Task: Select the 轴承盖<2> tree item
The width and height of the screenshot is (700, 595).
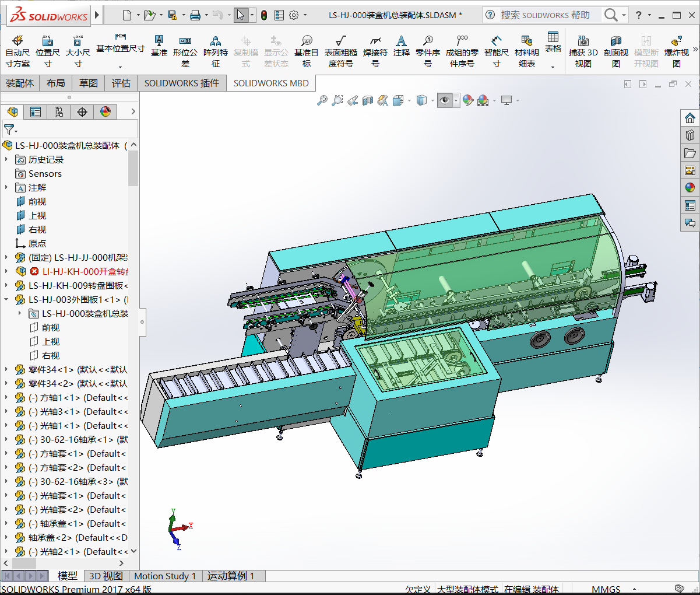Action: (78, 537)
